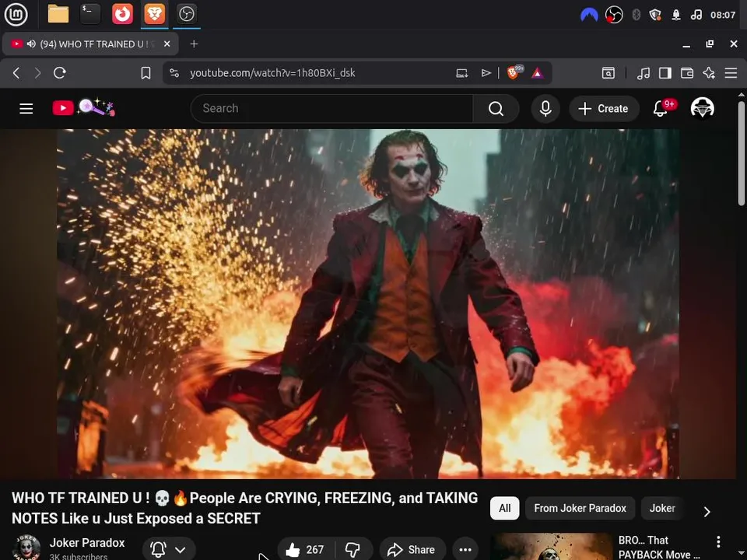Like the video with 267 likes

click(305, 550)
